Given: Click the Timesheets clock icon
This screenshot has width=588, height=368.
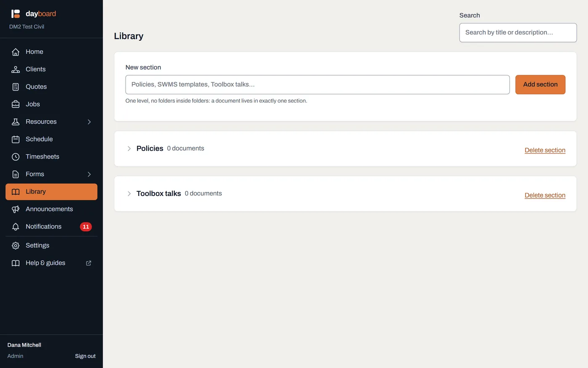Looking at the screenshot, I should tap(16, 156).
